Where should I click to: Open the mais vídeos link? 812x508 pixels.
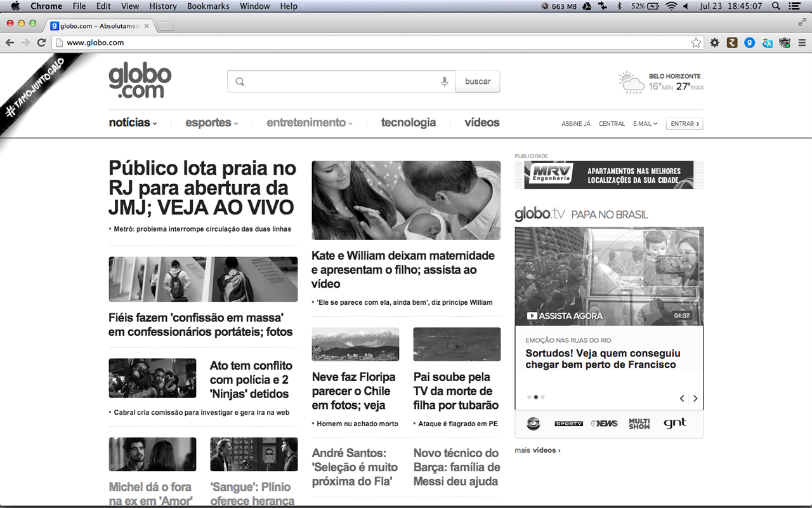pyautogui.click(x=536, y=450)
